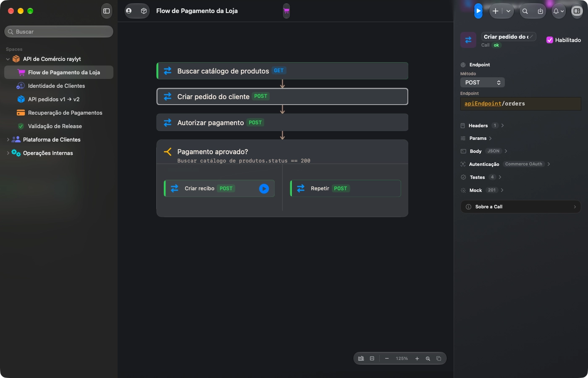Screen dimensions: 588x378
Task: Toggle the left sidebar panel icon
Action: tap(107, 11)
